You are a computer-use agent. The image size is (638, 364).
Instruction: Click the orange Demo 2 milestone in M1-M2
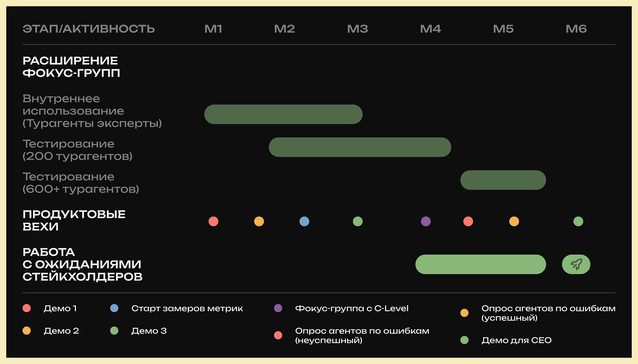click(259, 222)
